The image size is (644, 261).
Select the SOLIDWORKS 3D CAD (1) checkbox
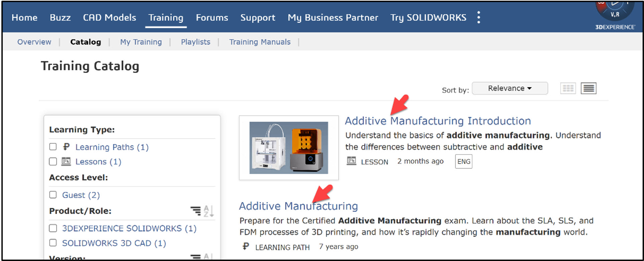point(53,243)
